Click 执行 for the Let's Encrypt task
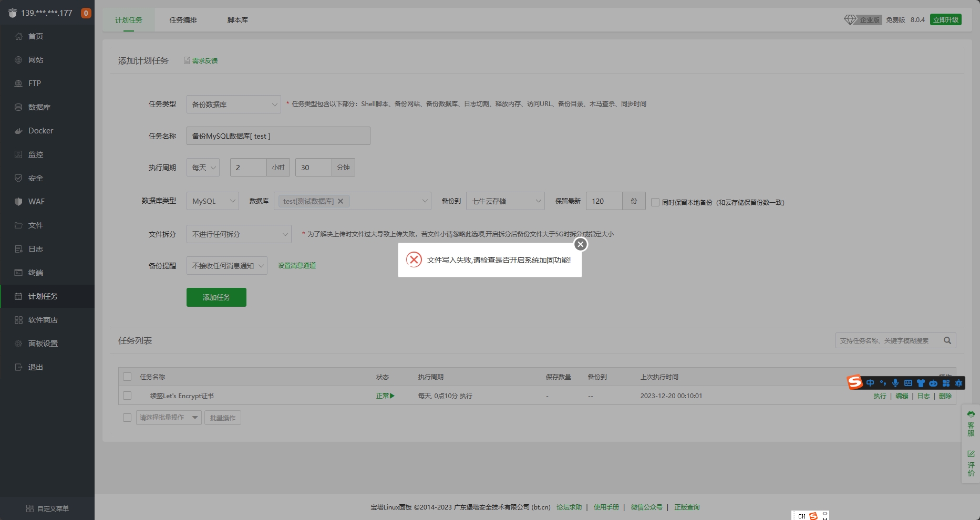This screenshot has width=980, height=520. coord(880,396)
